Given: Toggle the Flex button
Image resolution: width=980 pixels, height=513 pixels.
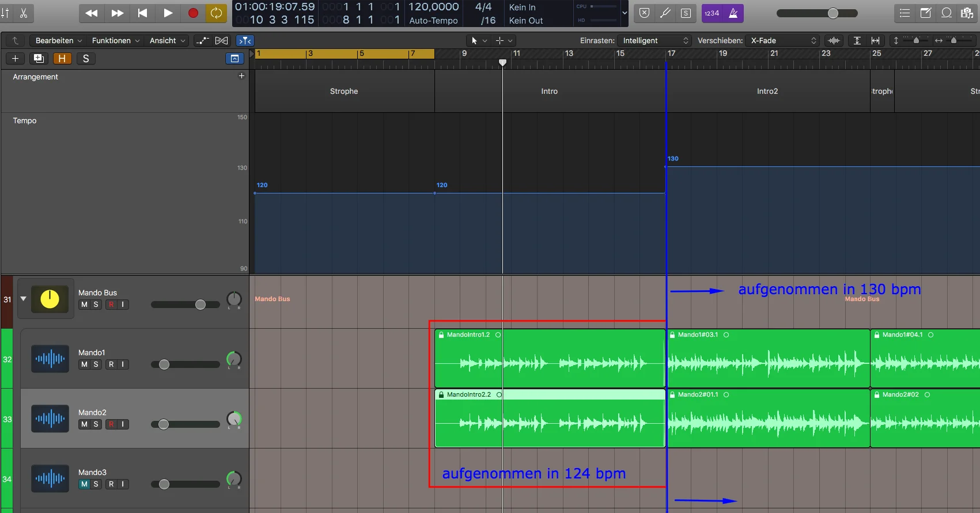Looking at the screenshot, I should click(x=221, y=40).
